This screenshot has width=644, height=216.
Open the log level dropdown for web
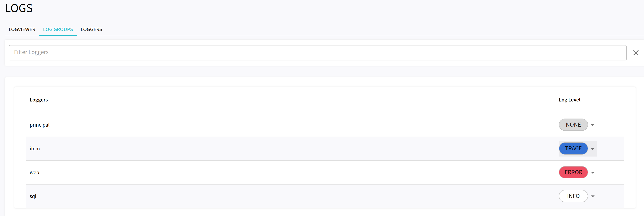[x=592, y=172]
